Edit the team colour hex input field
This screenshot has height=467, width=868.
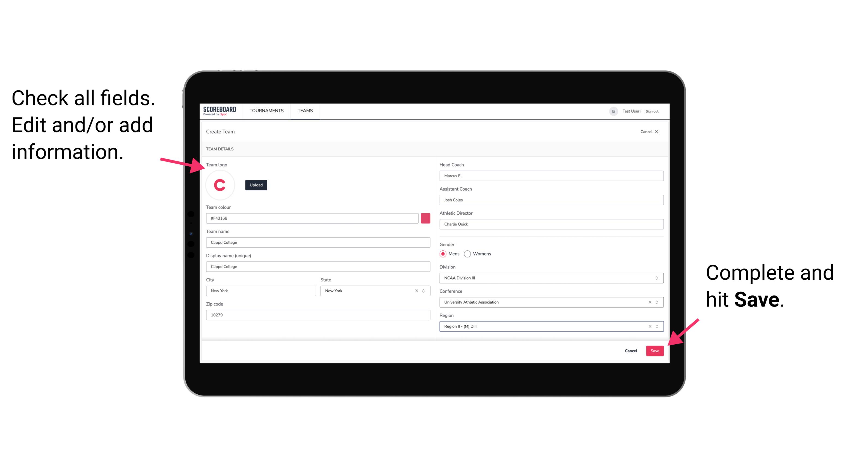[313, 218]
